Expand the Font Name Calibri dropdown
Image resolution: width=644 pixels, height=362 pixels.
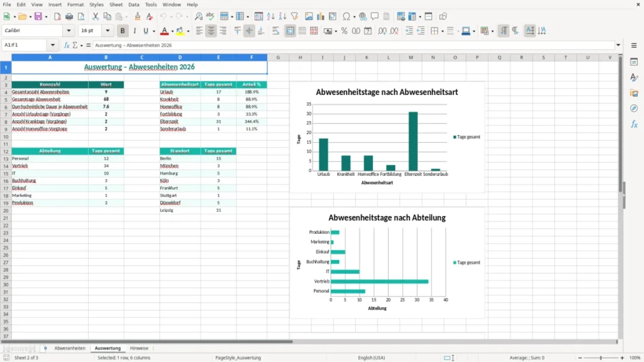tap(69, 31)
